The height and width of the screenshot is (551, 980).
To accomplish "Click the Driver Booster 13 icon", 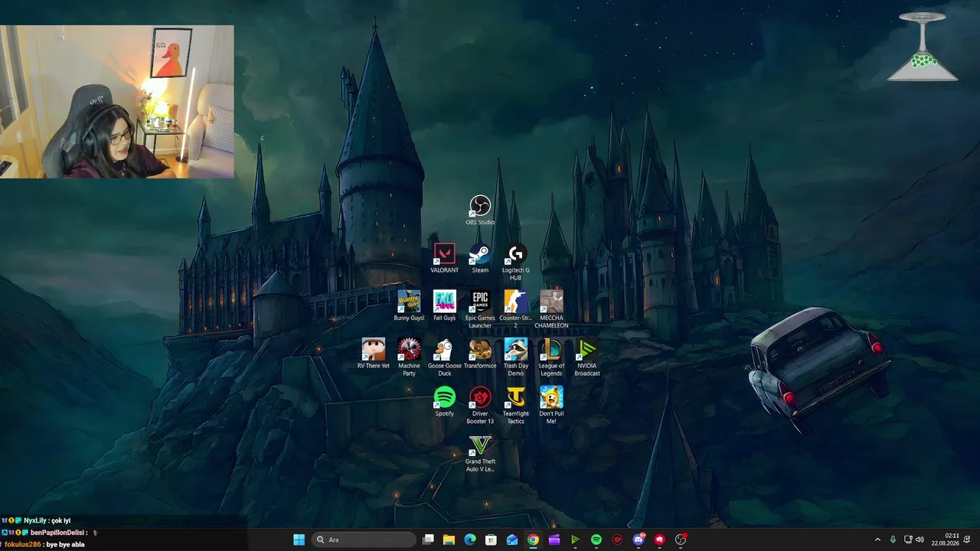I will (480, 406).
